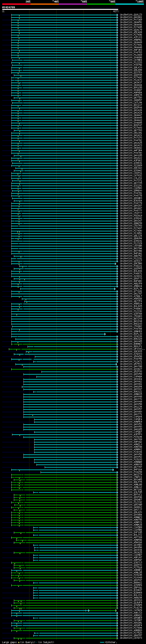Select the query name AV424789
The width and height of the screenshot is (146, 644).
8,7
